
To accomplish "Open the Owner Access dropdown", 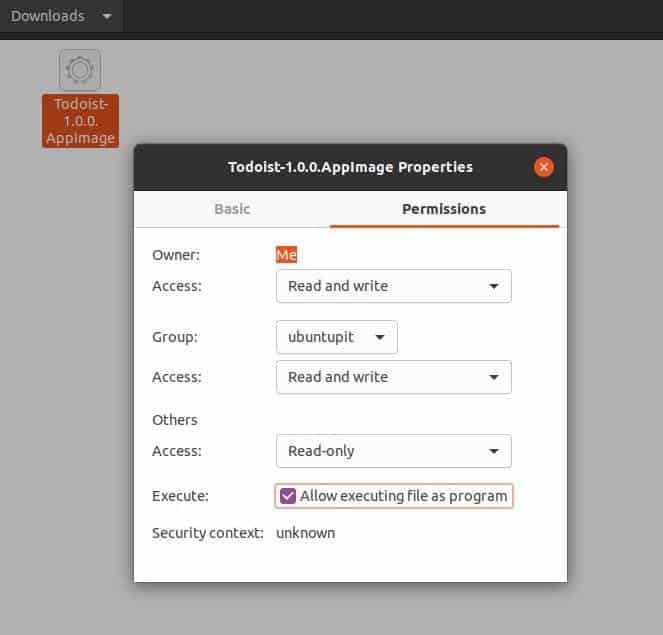I will [394, 286].
